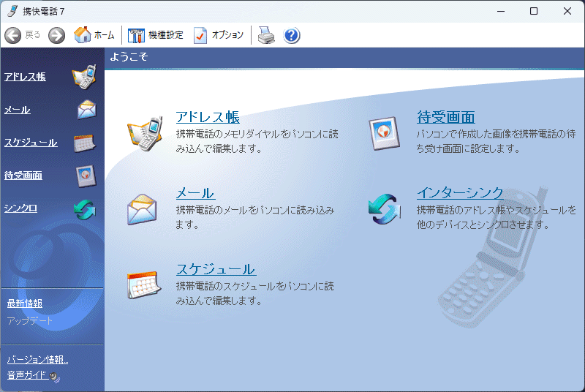
Task: Open メール heading link in main panel
Action: pos(195,193)
